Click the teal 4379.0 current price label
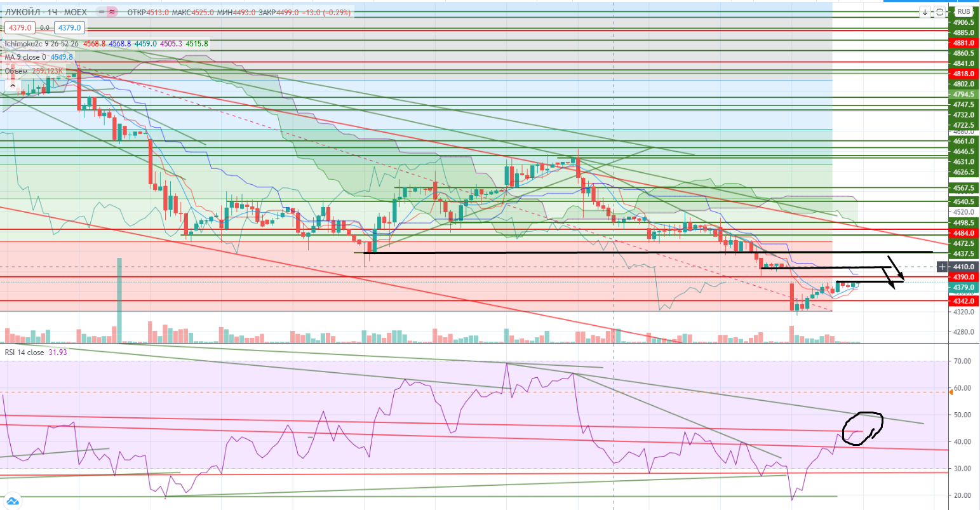Screen dimensions: 980x510 963,288
